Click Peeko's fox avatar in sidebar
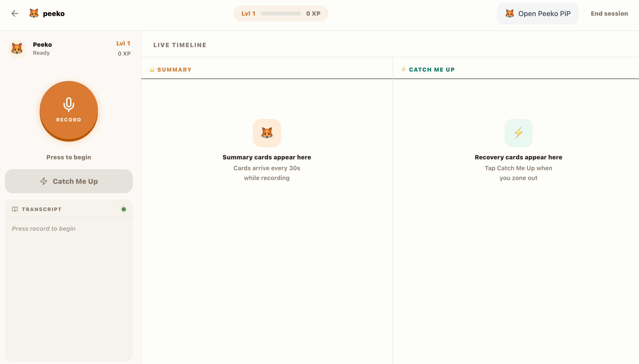The width and height of the screenshot is (639, 364). (17, 49)
